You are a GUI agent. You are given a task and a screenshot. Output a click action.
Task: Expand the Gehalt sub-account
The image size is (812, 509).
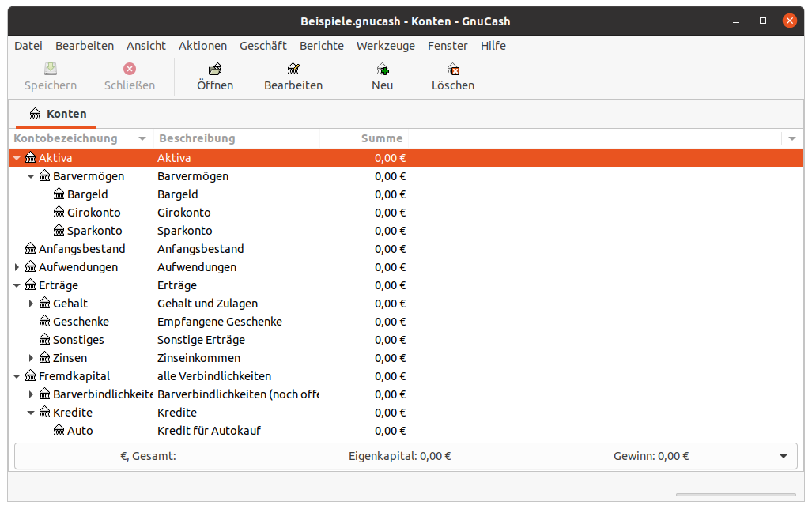tap(32, 304)
